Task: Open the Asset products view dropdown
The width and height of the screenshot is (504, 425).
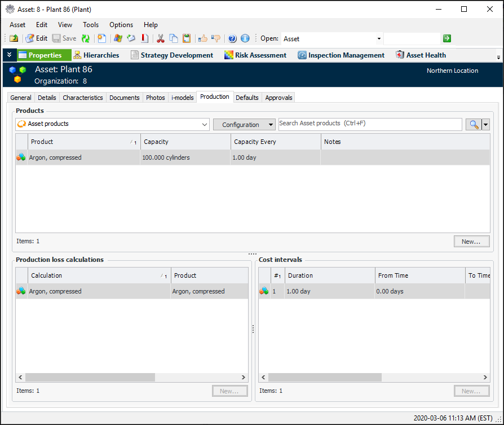Action: [x=205, y=124]
